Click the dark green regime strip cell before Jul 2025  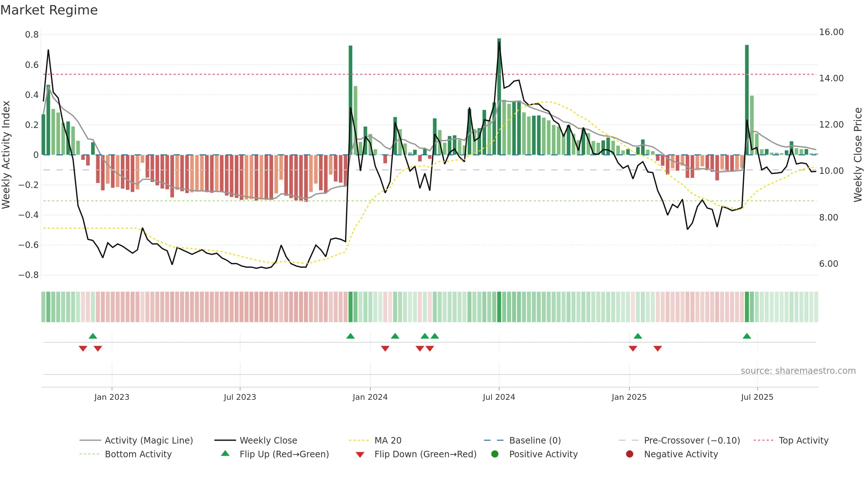(x=747, y=307)
